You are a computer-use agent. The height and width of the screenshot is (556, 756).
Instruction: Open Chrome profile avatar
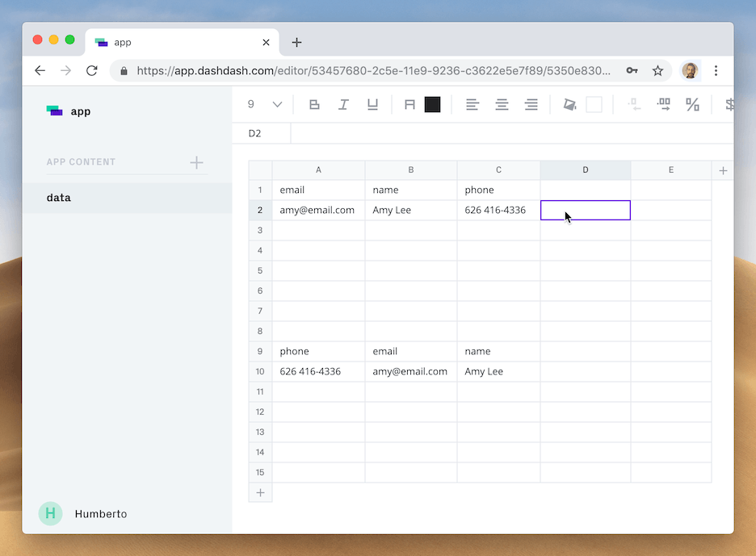click(690, 71)
